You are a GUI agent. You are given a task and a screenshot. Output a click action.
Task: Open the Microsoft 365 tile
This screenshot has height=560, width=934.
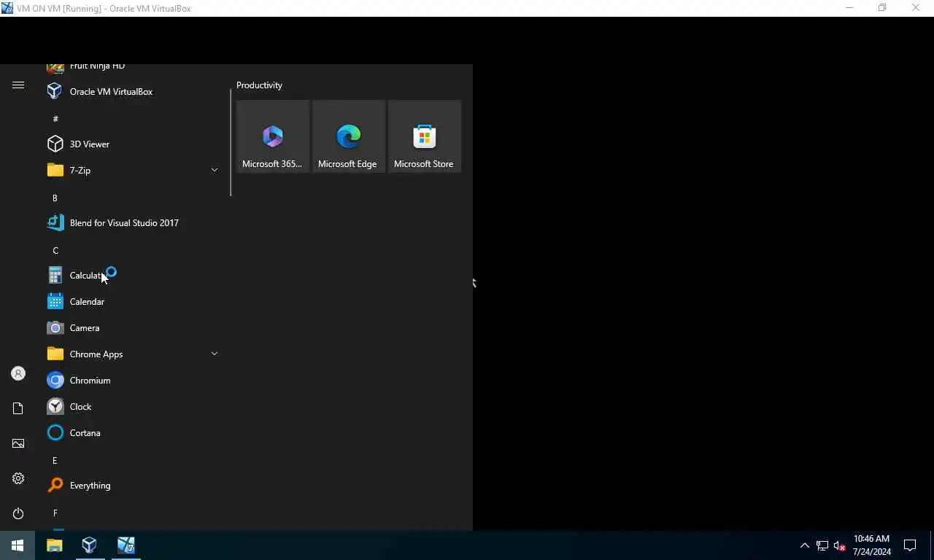click(273, 136)
